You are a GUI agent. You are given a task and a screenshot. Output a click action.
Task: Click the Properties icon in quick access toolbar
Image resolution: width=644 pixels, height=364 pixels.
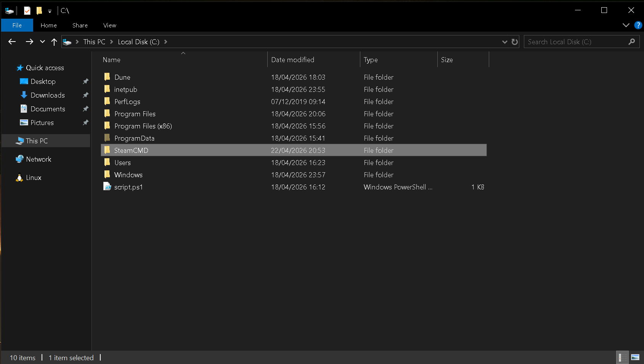click(x=27, y=11)
